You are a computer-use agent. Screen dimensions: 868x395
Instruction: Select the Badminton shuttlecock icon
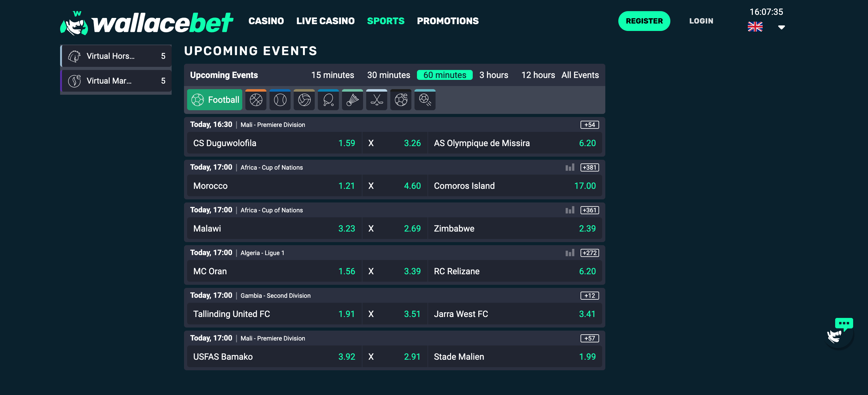click(353, 100)
